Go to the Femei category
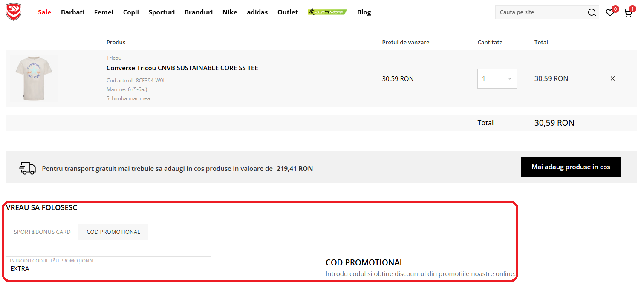The height and width of the screenshot is (282, 644). 104,12
